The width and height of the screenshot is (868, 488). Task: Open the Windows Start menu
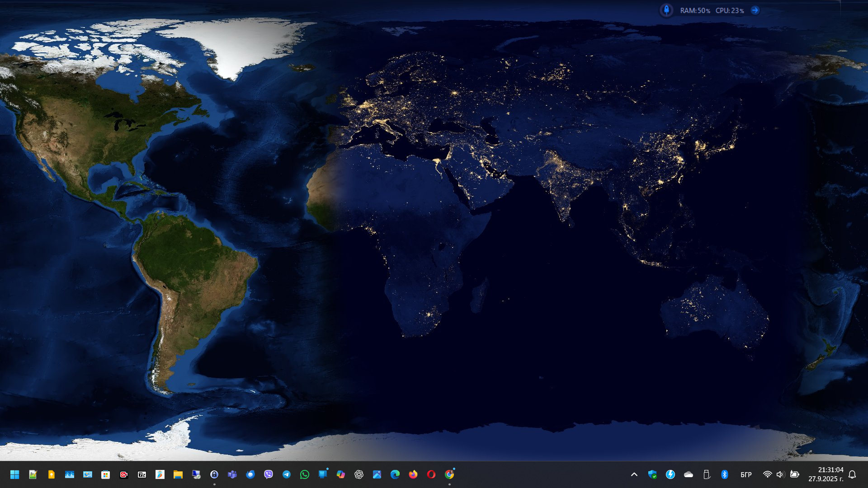point(14,474)
